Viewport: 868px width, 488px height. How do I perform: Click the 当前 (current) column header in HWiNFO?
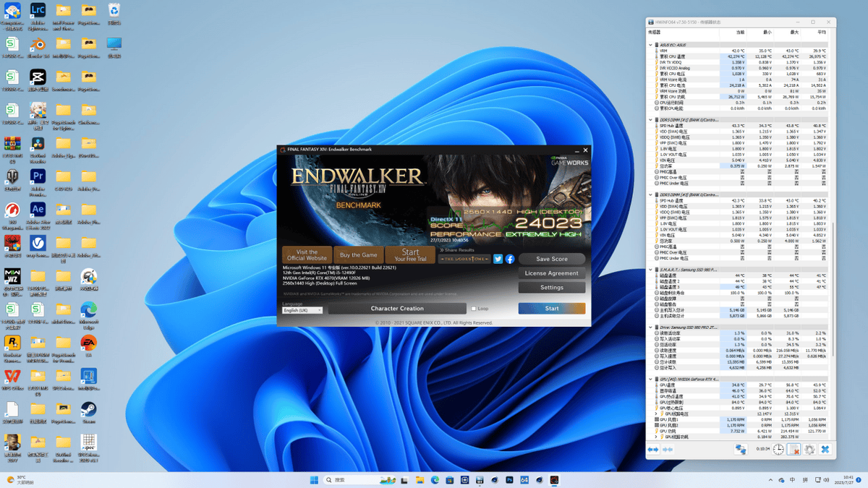point(739,33)
